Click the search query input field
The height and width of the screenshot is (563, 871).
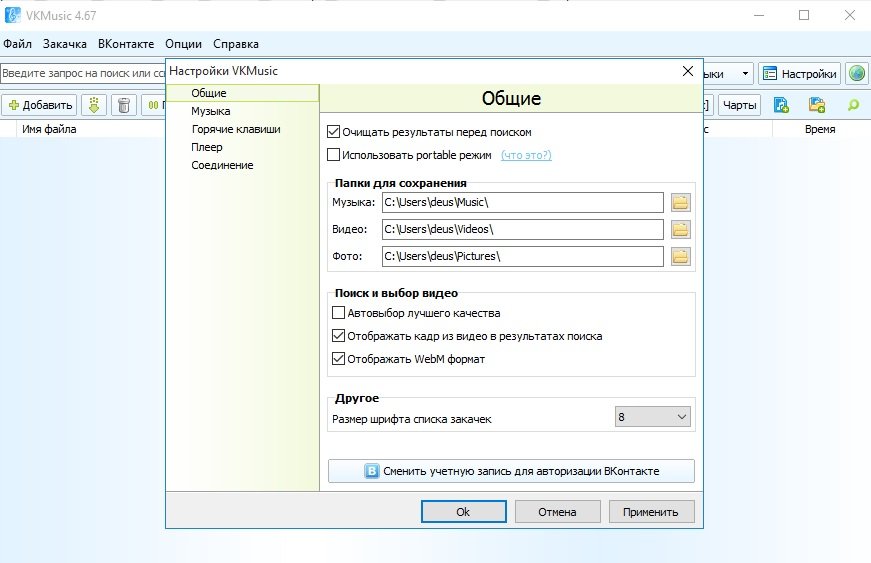coord(83,73)
